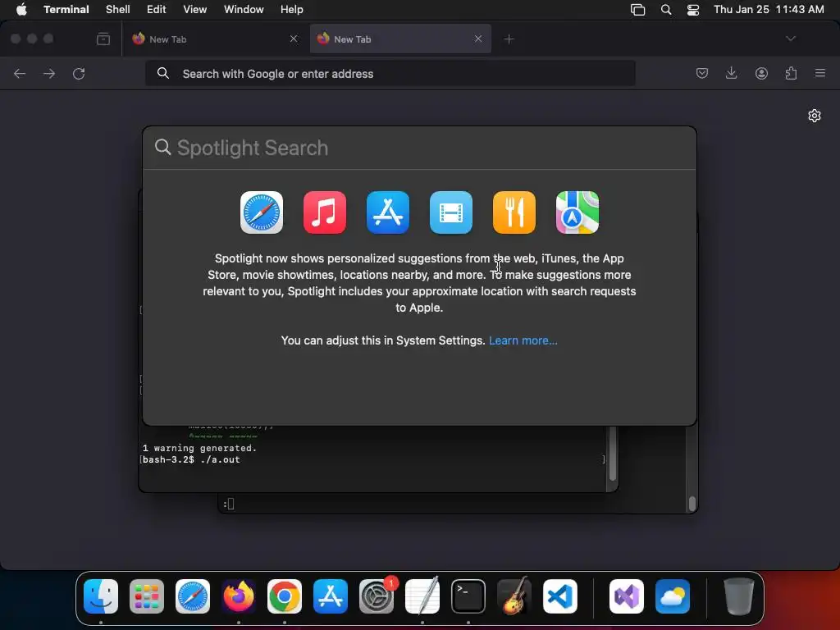The image size is (840, 630).
Task: Open the Safari icon in Spotlight suggestions
Action: click(x=262, y=212)
